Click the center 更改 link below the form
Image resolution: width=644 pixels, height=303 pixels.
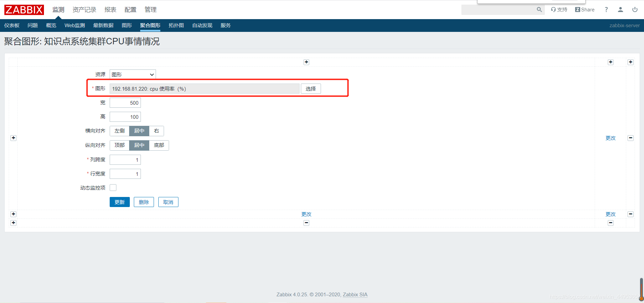306,214
